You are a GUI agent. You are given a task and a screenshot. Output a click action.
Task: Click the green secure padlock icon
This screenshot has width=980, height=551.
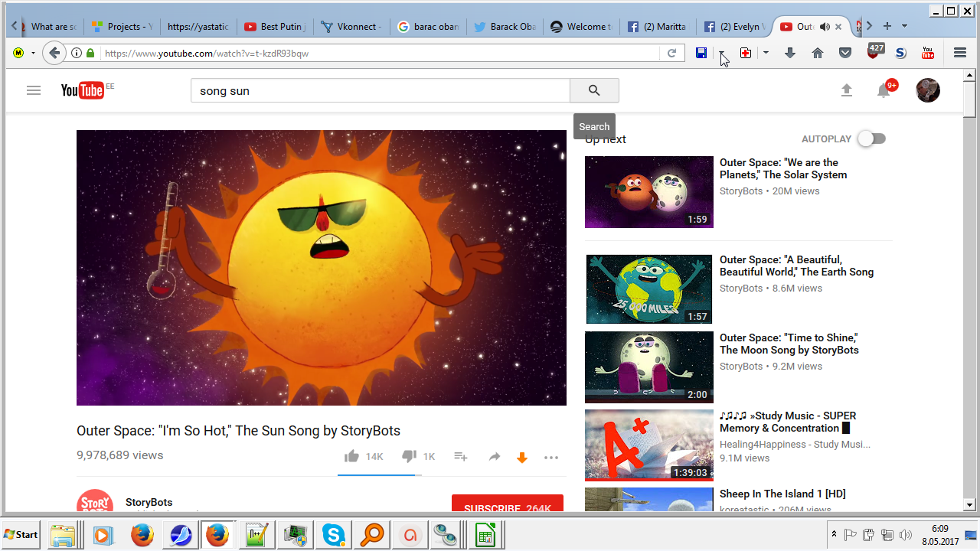pos(90,53)
